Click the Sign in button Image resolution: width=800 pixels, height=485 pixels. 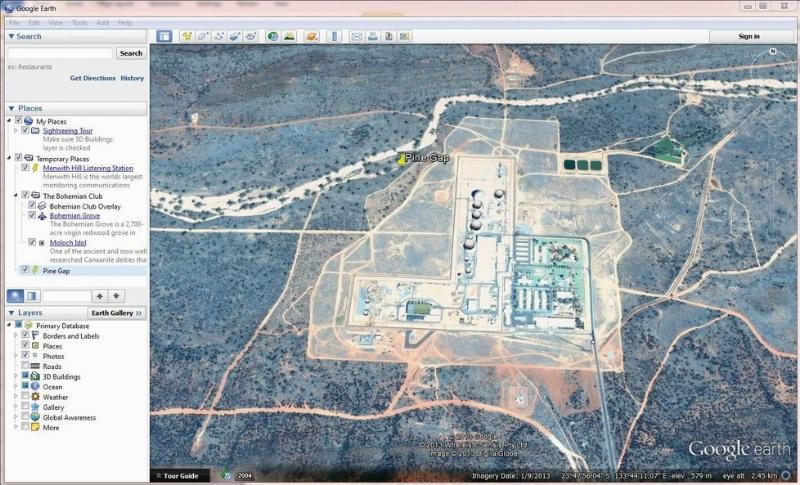[749, 36]
